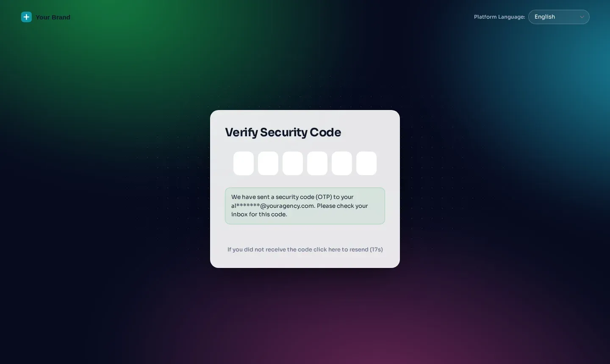Click the fourth OTP digit box

[317, 163]
